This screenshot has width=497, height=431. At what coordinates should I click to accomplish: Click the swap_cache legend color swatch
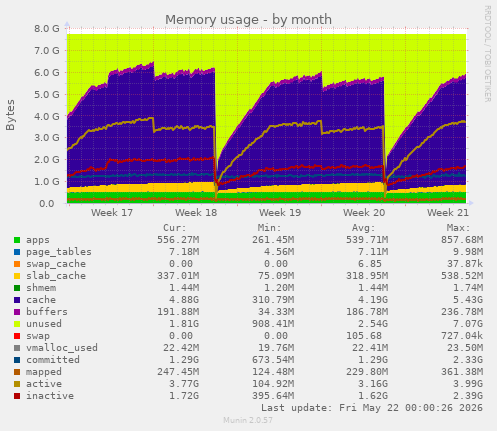(17, 264)
